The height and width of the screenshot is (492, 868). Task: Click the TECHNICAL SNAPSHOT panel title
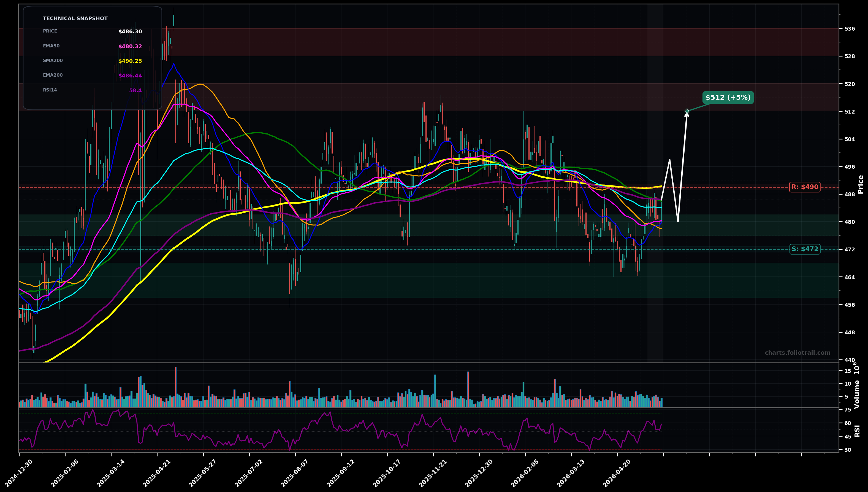[x=75, y=18]
